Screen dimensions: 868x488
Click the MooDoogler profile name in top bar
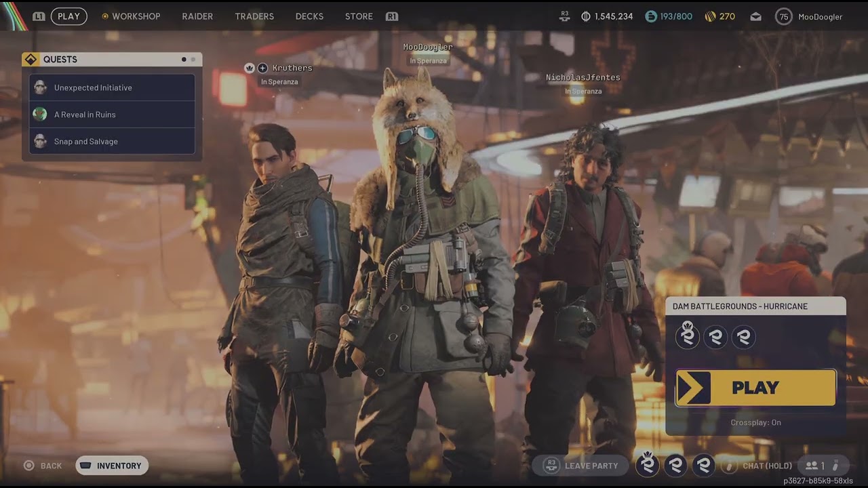820,16
